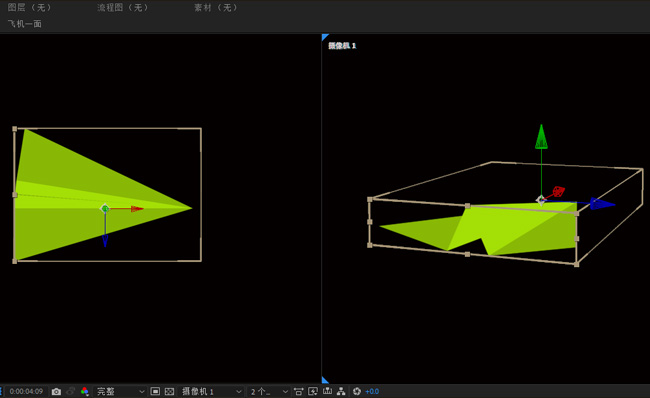The image size is (650, 398).
Task: Click the region of interest icon
Action: [x=155, y=391]
